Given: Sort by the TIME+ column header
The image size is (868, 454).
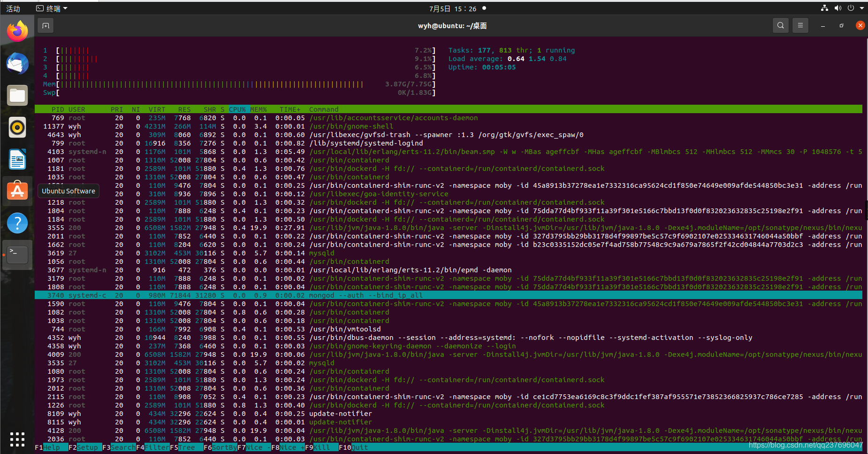Looking at the screenshot, I should [x=290, y=109].
